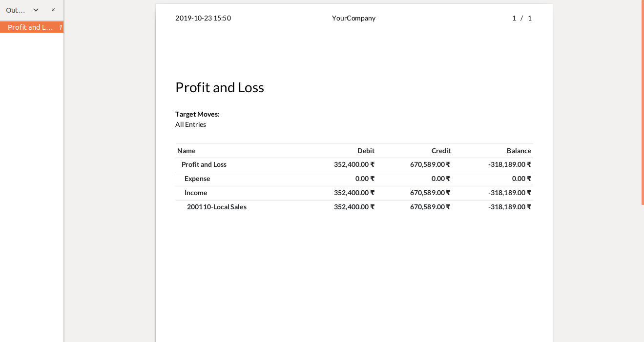This screenshot has width=644, height=342.
Task: Click the Profit and Loss document heading
Action: pos(219,88)
